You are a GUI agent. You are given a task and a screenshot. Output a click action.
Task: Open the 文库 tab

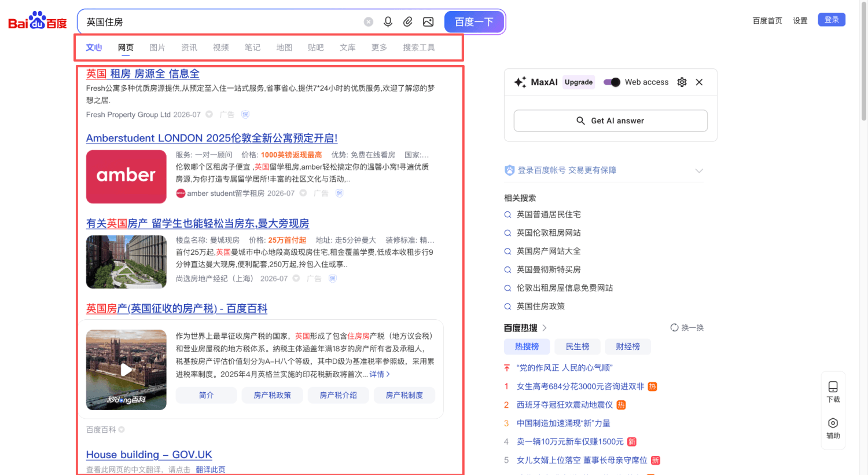[348, 47]
